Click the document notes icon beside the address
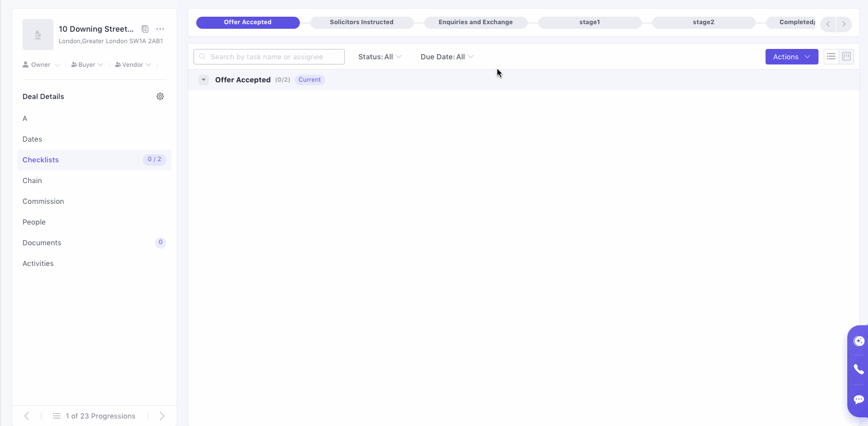The image size is (868, 426). click(145, 29)
